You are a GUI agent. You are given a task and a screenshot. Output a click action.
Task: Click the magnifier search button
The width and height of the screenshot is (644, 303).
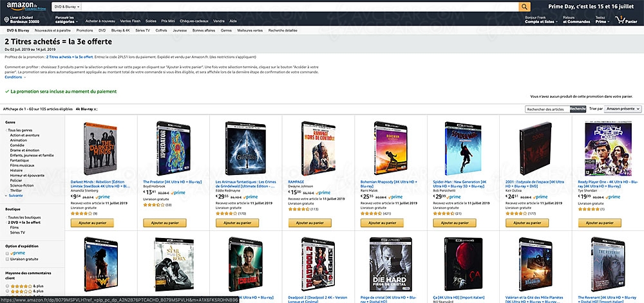tap(524, 6)
